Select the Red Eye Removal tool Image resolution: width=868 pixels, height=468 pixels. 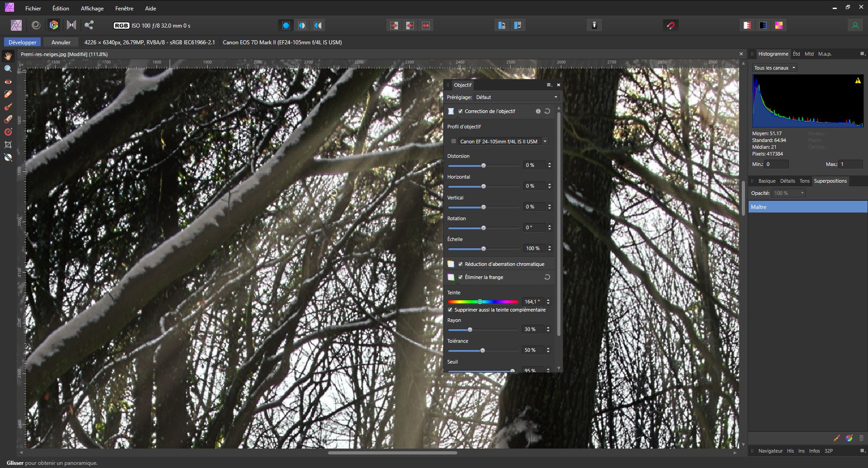(8, 81)
